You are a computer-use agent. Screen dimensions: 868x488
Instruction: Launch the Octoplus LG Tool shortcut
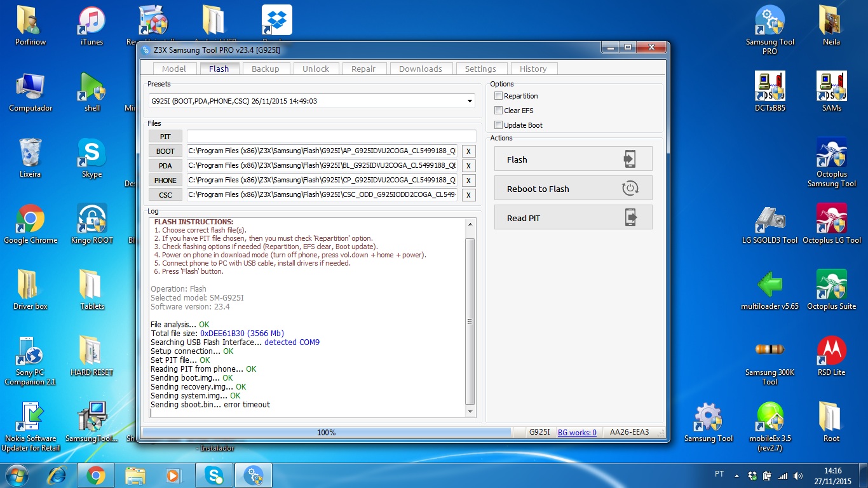[831, 224]
